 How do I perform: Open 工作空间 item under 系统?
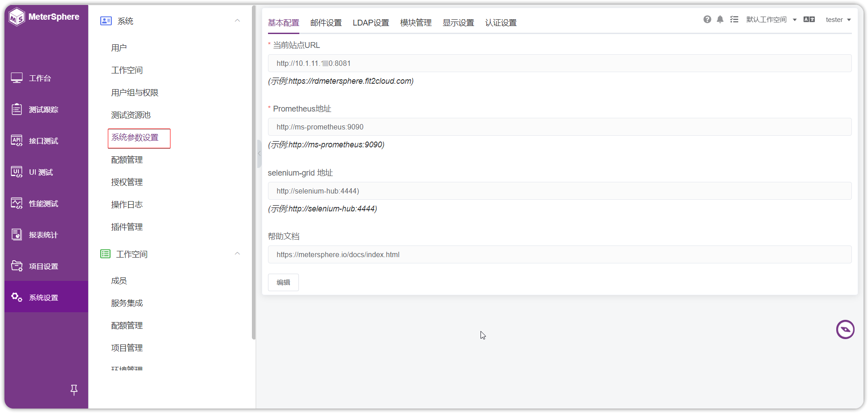(x=127, y=70)
